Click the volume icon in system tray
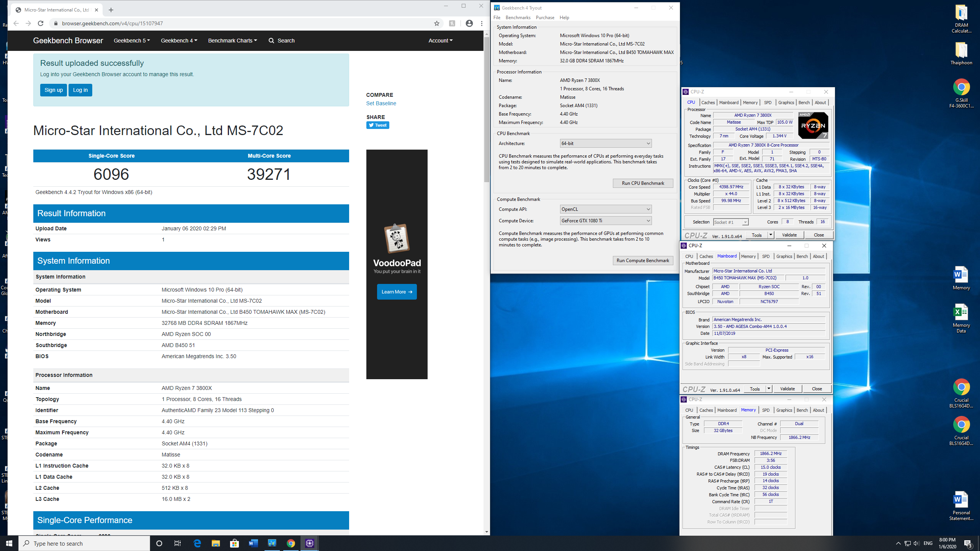 tap(916, 543)
